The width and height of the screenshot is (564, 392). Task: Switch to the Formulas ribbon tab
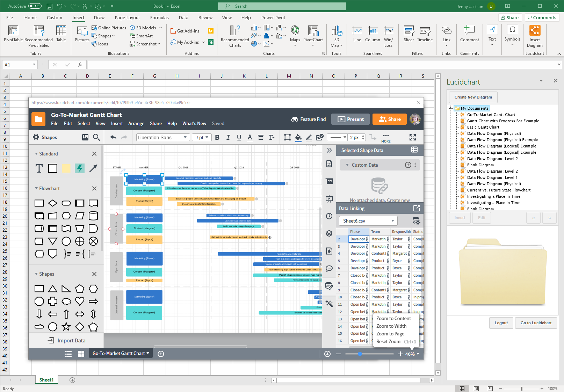click(159, 17)
